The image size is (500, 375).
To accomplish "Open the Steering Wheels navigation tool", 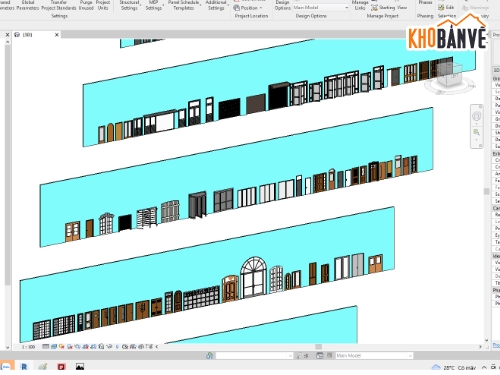I will pos(477,117).
